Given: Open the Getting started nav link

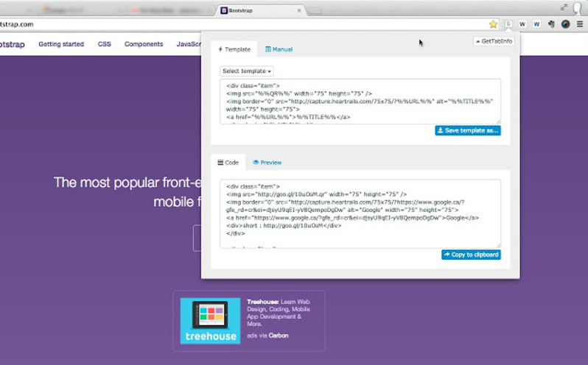Looking at the screenshot, I should pyautogui.click(x=61, y=44).
